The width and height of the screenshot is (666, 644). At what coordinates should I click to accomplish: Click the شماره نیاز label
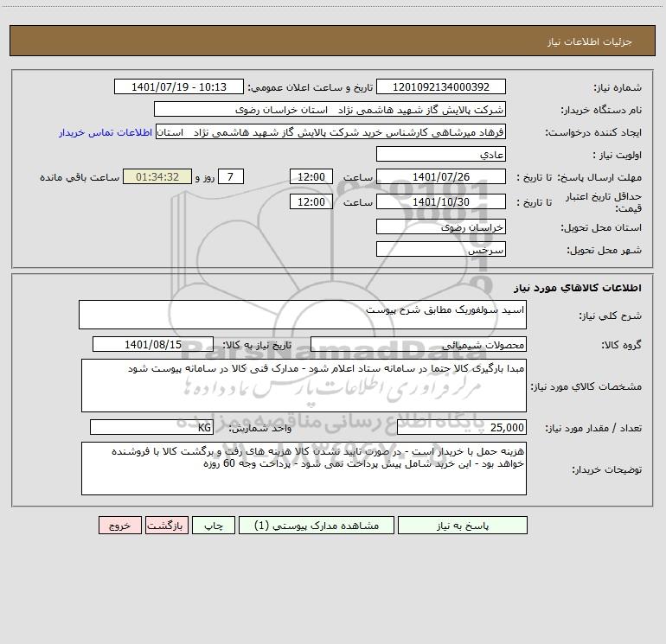pyautogui.click(x=618, y=87)
